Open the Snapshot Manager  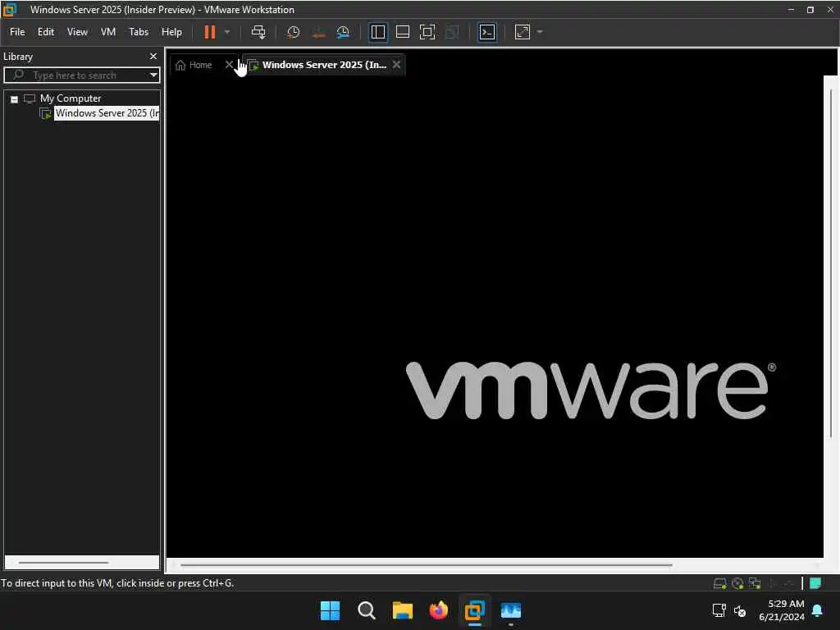[343, 32]
